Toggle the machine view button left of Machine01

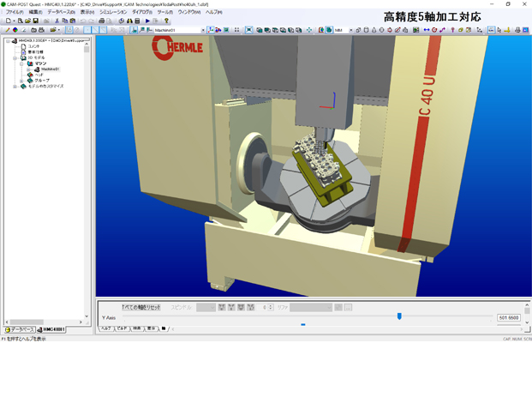click(134, 30)
